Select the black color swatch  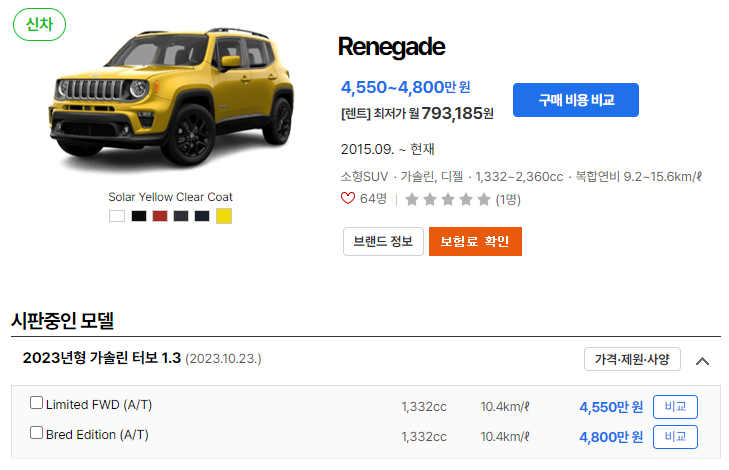(x=139, y=216)
